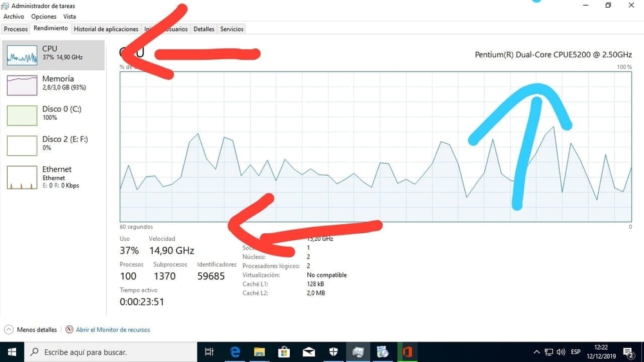Image resolution: width=644 pixels, height=362 pixels.
Task: Switch to the Detalles tab
Action: point(204,29)
